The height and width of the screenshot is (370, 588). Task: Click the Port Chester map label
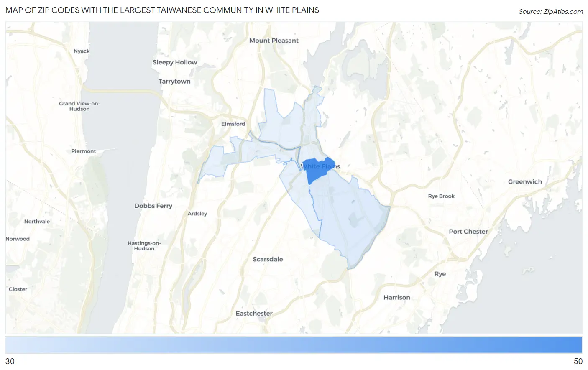[468, 232]
